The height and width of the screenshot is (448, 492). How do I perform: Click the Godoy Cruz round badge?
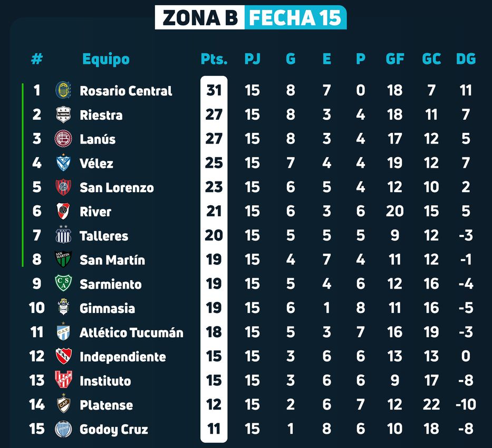click(x=63, y=429)
